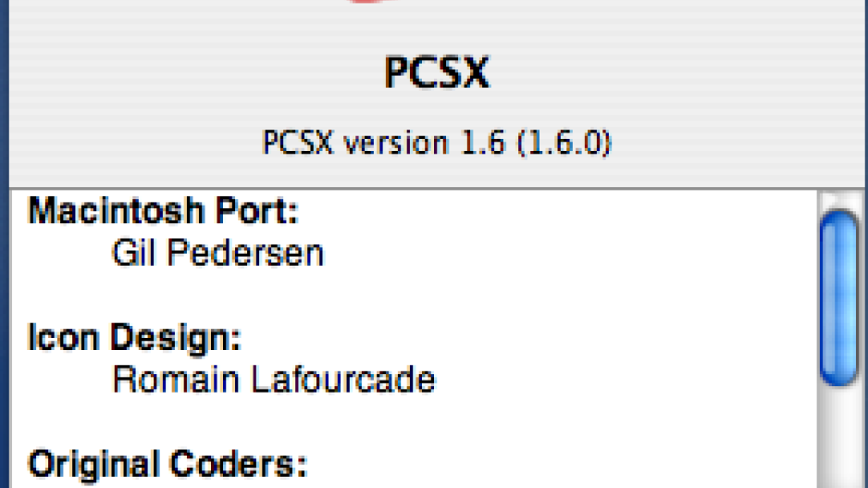Click the (1.6.0) build number in parentheses
The image size is (868, 488).
tap(564, 143)
